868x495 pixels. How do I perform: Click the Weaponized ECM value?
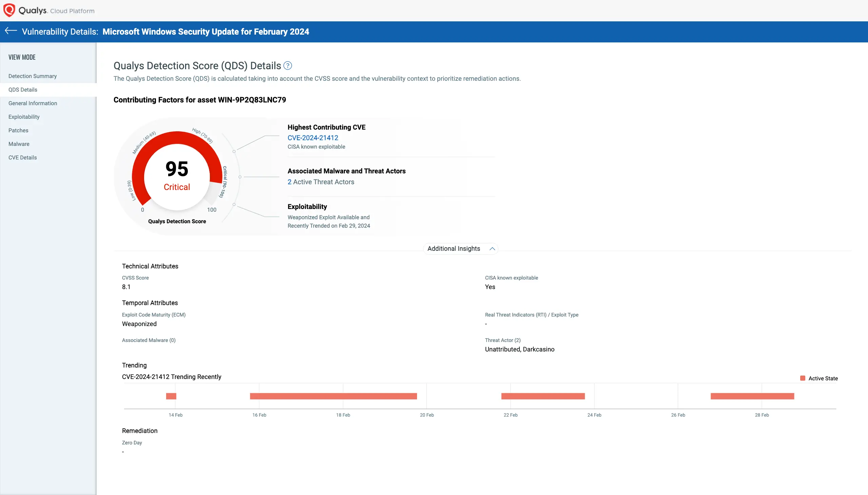pyautogui.click(x=139, y=324)
